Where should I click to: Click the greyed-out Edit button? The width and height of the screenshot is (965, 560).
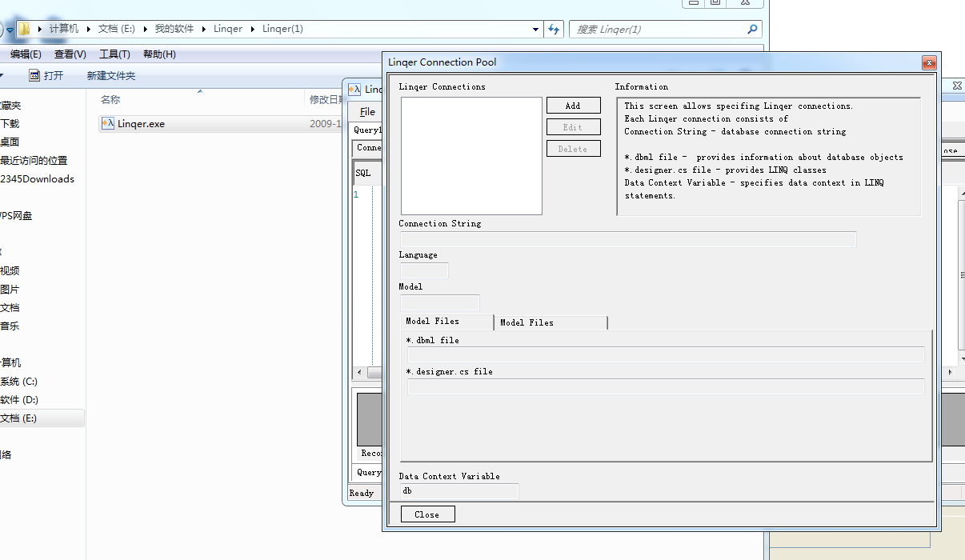(x=573, y=127)
